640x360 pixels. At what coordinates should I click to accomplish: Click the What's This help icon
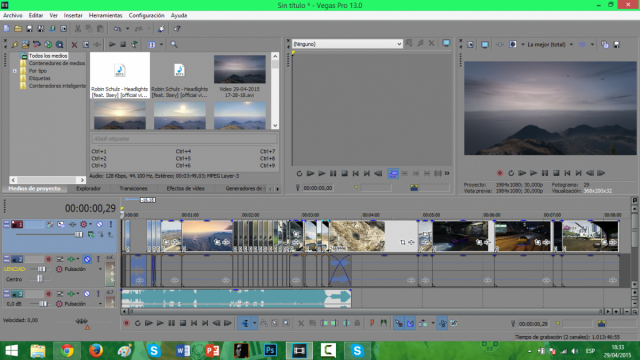click(x=177, y=29)
